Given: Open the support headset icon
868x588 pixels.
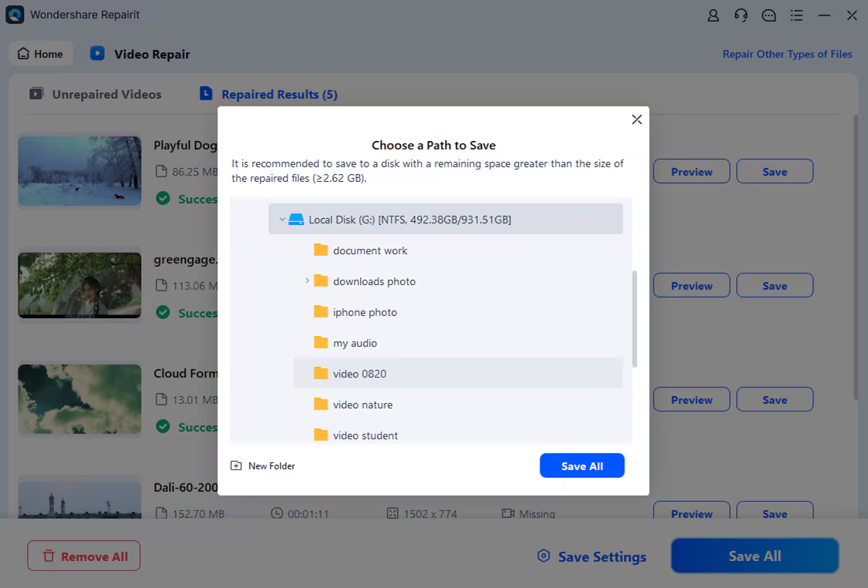Looking at the screenshot, I should pyautogui.click(x=741, y=15).
